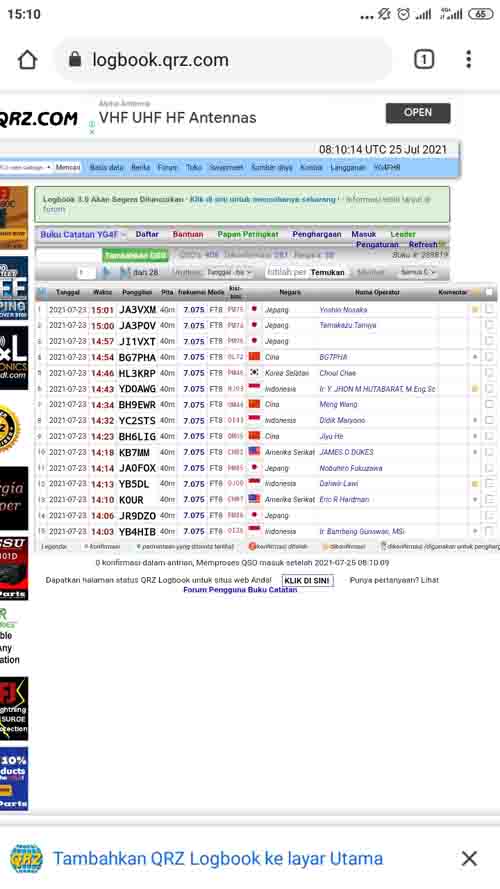The image size is (500, 889).
Task: Tap OPEN button on antenna ad
Action: [x=418, y=113]
